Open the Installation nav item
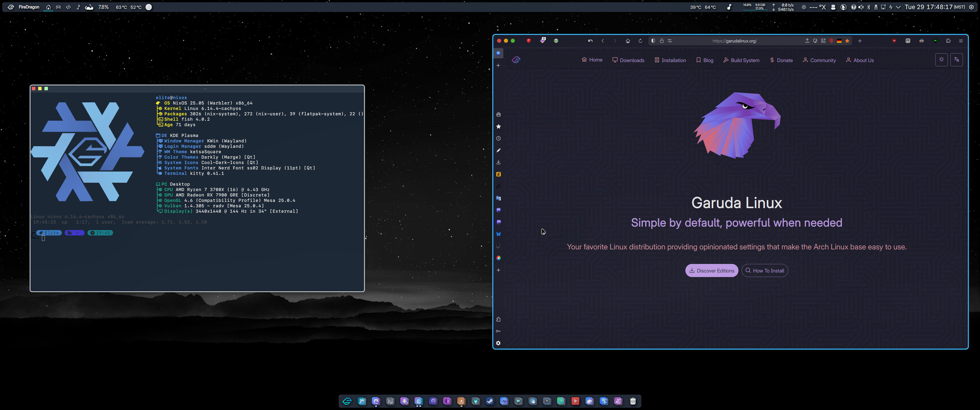Viewport: 980px width, 410px height. [670, 60]
